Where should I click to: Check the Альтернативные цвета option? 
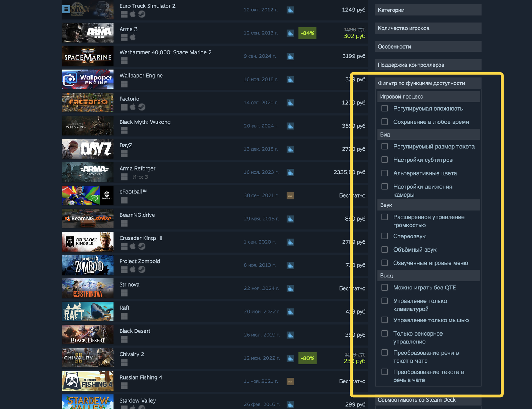[384, 173]
